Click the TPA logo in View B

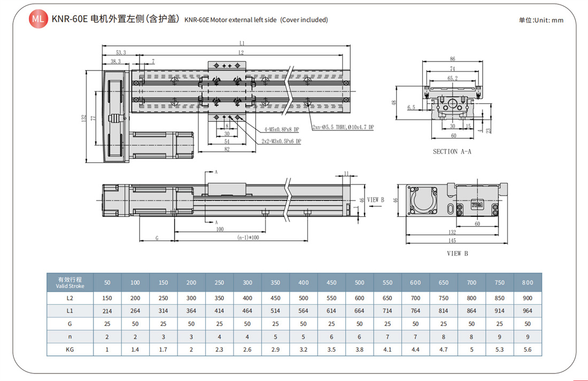476,205
